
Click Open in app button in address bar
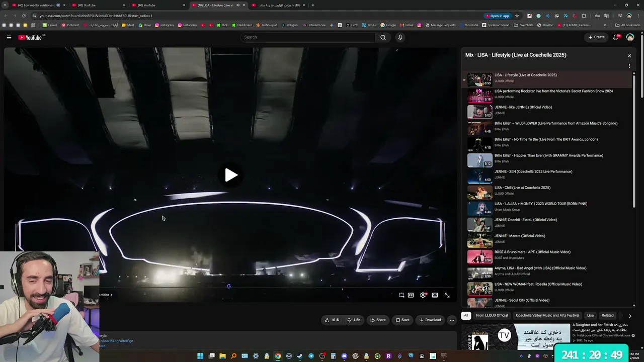tap(497, 16)
